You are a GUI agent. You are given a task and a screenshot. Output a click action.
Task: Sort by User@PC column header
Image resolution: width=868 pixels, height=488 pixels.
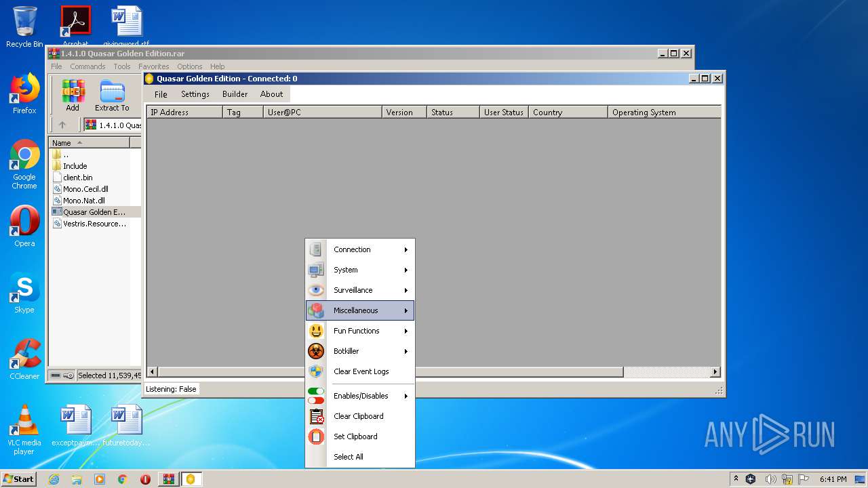coord(323,113)
